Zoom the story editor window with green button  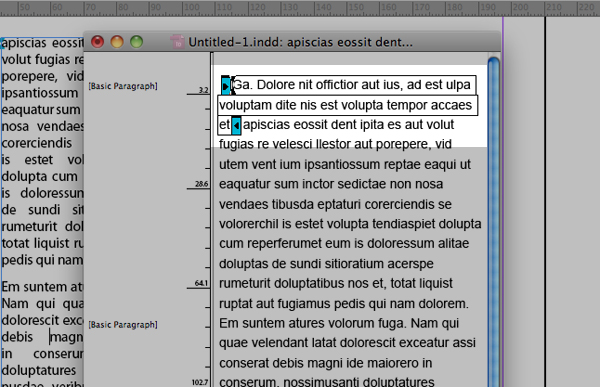[x=137, y=41]
